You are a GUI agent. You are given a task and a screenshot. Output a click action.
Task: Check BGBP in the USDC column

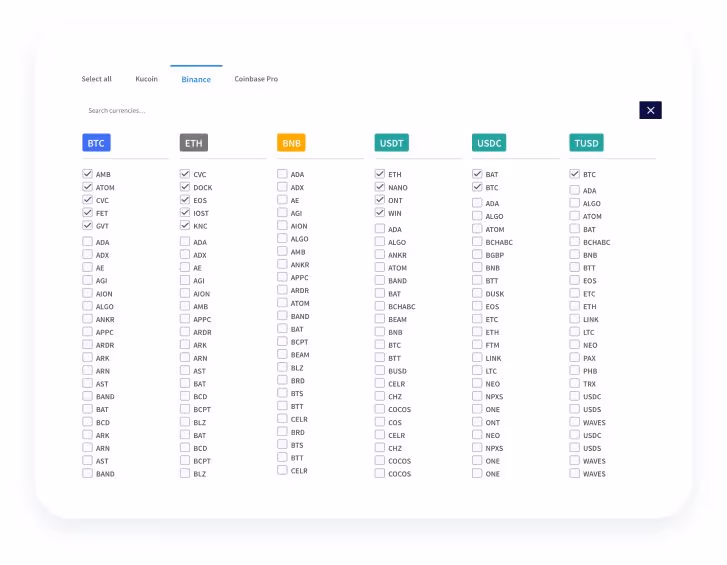pyautogui.click(x=477, y=254)
